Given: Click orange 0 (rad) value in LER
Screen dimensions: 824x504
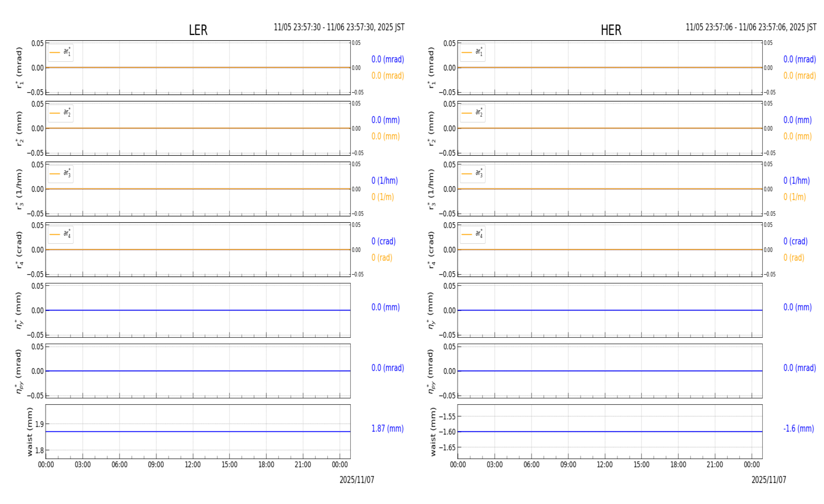Looking at the screenshot, I should pos(382,258).
